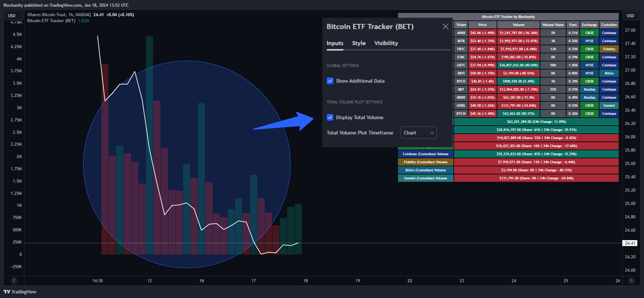Screen dimensions: 644x298
Task: Click the Fidelity (Custodian) Volume label
Action: 426,162
